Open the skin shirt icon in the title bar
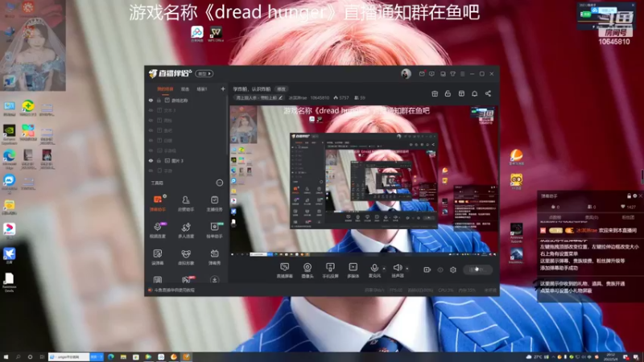The height and width of the screenshot is (362, 644). [452, 74]
